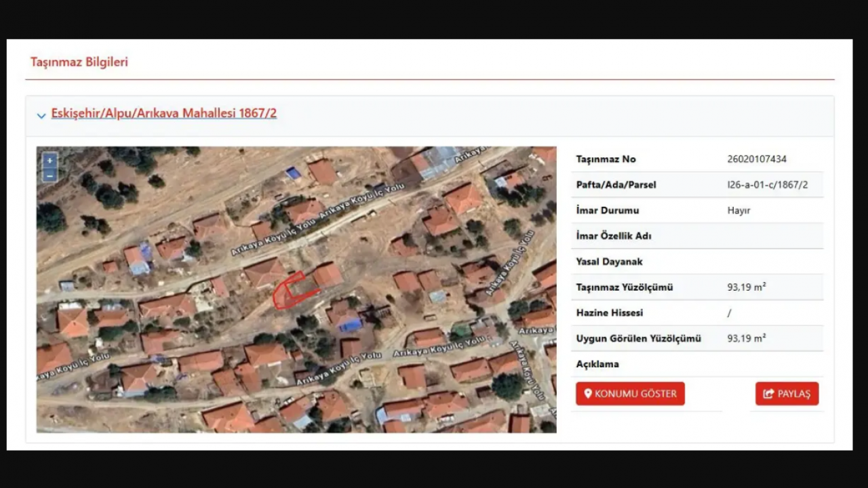Zoom in on the satellite map

50,160
